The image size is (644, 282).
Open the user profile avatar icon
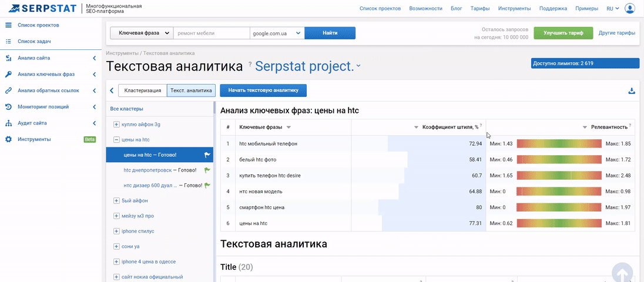[630, 8]
